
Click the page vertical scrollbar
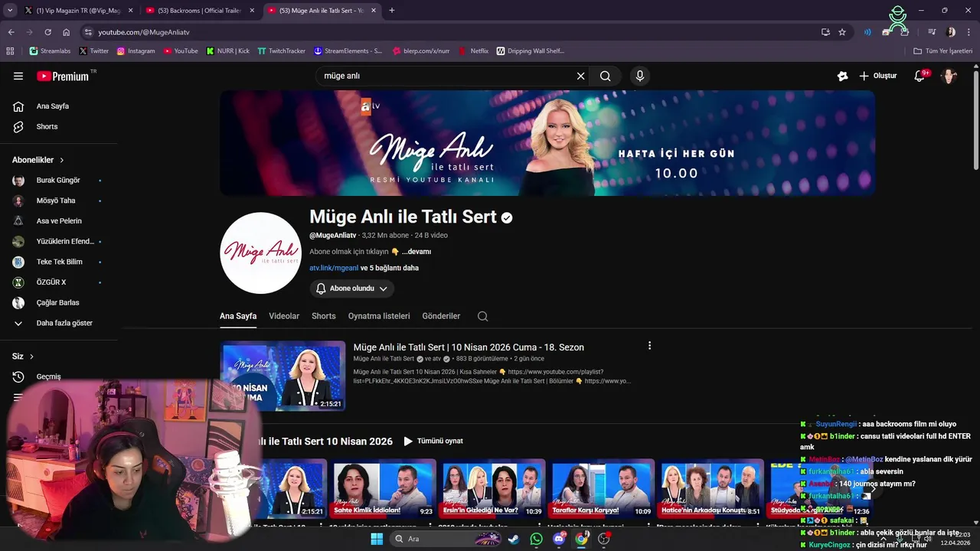(975, 119)
